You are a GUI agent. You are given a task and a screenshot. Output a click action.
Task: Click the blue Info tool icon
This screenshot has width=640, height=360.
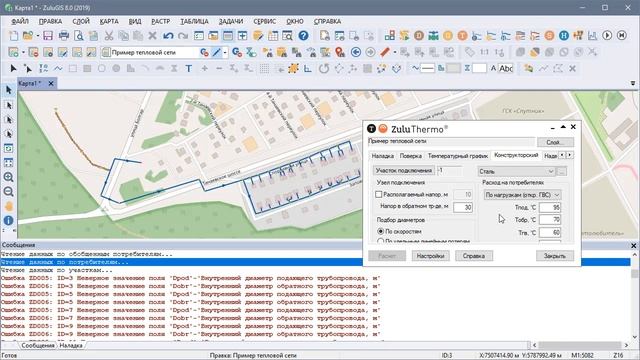click(8, 220)
